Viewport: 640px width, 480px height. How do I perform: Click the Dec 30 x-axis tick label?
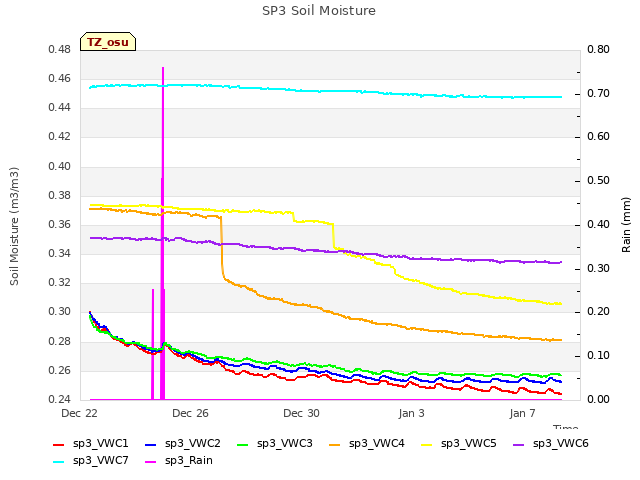tap(301, 413)
